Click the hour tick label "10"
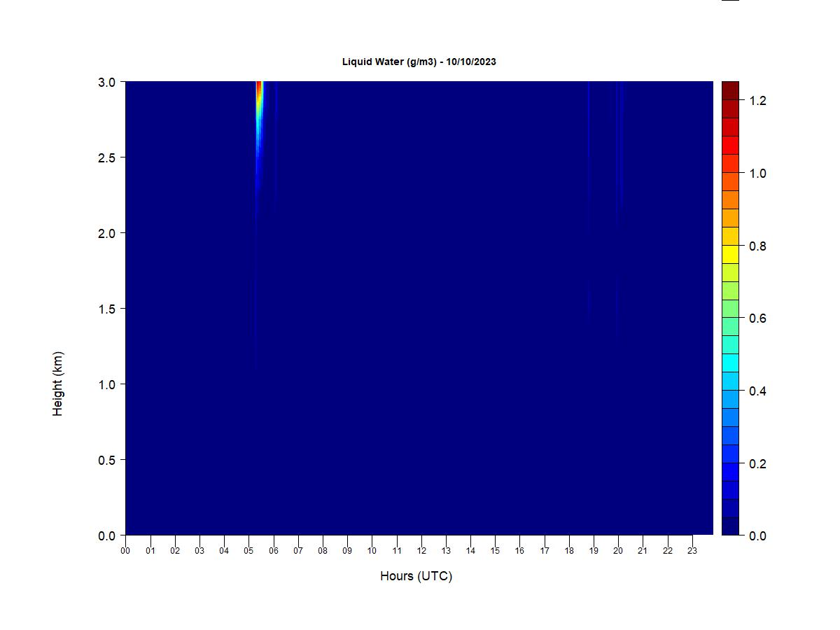This screenshot has width=840, height=630. 372,551
